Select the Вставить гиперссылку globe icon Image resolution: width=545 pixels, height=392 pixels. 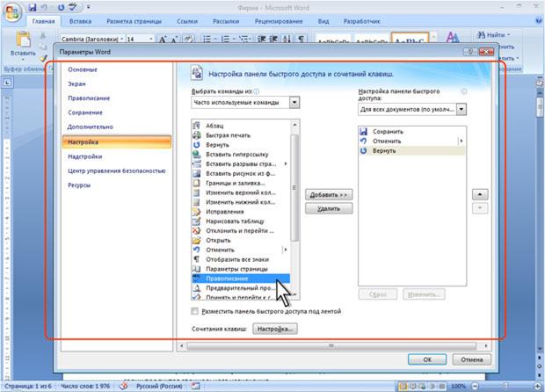196,155
